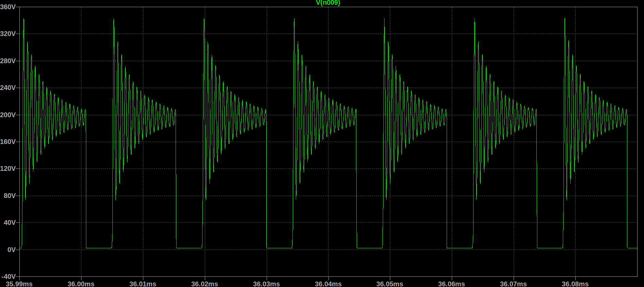Click the 240V y-axis tick label
The image size is (644, 287).
8,88
